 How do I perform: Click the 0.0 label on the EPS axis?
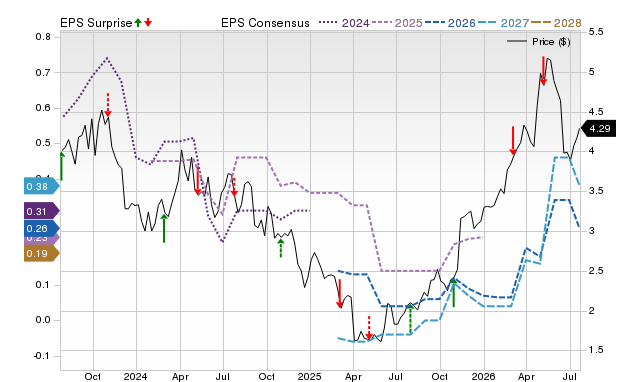coord(43,320)
